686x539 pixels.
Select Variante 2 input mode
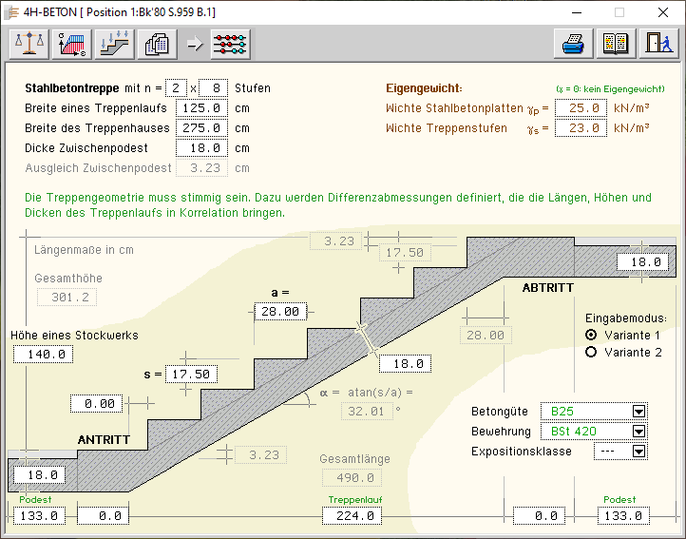[591, 352]
